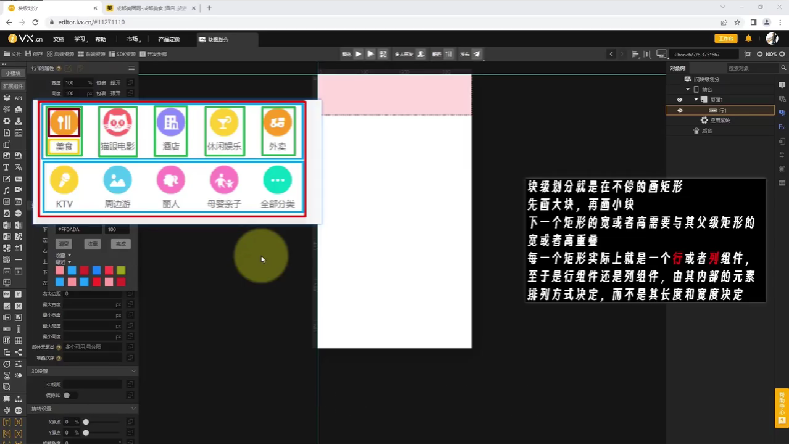Click the second play button in the toolbar

370,54
